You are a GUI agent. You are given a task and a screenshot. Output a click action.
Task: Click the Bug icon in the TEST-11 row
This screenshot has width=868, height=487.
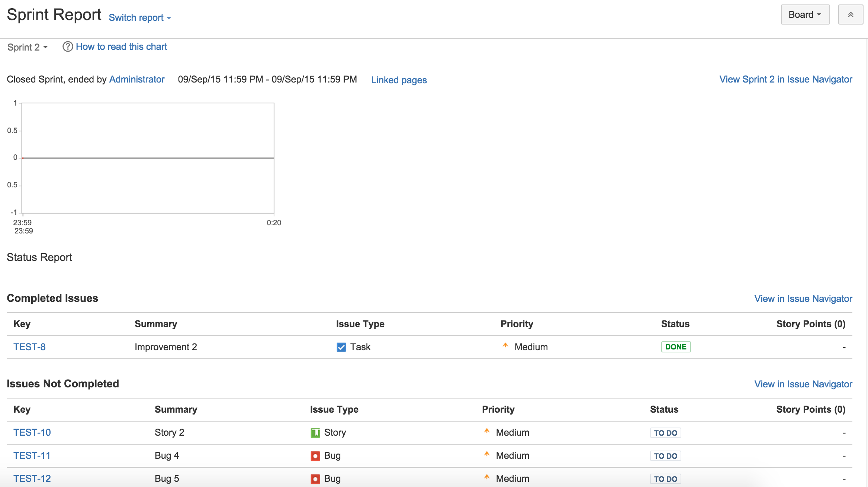coord(315,456)
